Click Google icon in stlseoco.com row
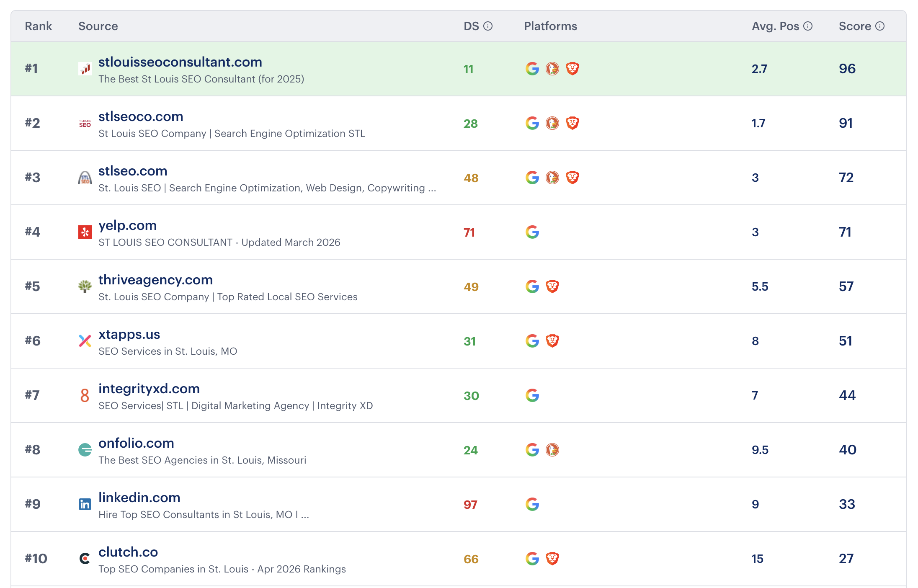The height and width of the screenshot is (588, 918). point(532,123)
